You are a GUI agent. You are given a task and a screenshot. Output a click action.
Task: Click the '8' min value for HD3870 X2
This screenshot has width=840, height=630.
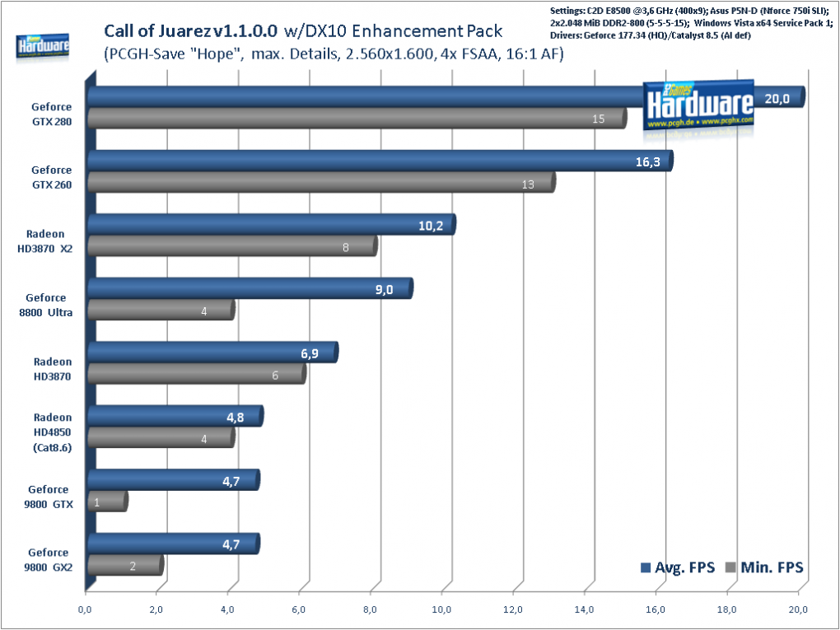click(x=346, y=248)
